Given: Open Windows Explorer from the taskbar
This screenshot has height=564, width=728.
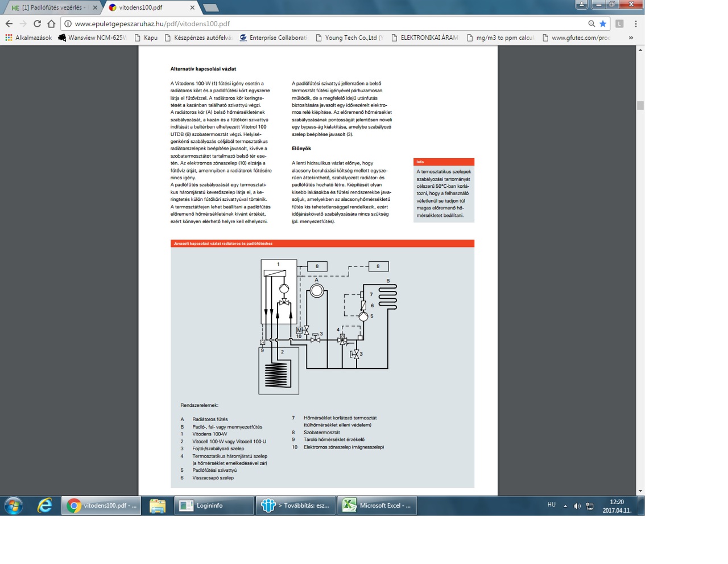Looking at the screenshot, I should click(158, 505).
